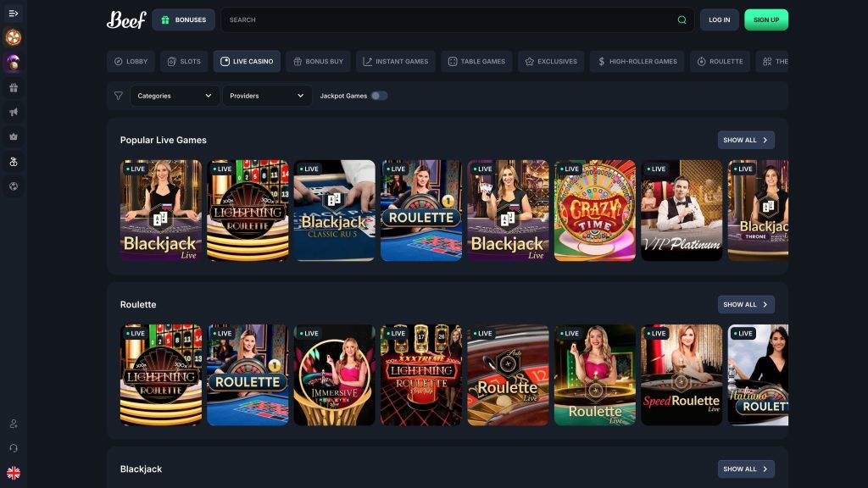Switch to the High-Roller Games tab
The image size is (868, 488).
(637, 61)
